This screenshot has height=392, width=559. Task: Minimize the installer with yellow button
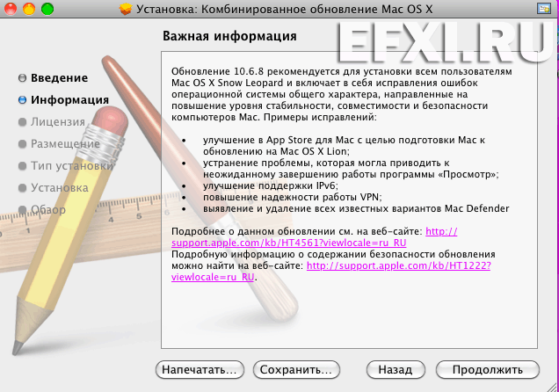(29, 9)
